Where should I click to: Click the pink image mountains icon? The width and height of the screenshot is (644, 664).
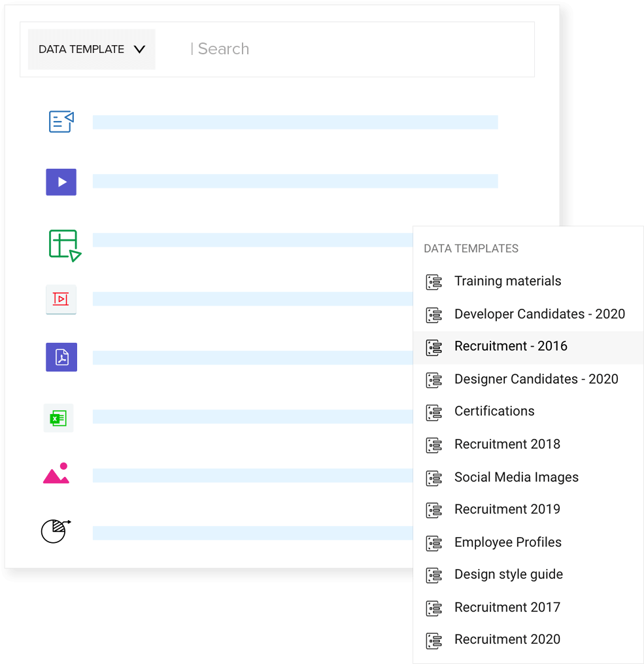[x=56, y=474]
